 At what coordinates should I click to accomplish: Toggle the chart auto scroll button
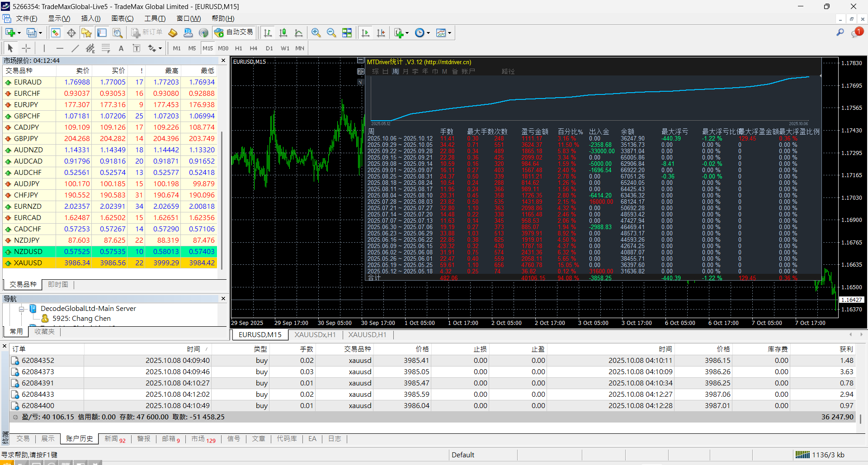tap(366, 33)
